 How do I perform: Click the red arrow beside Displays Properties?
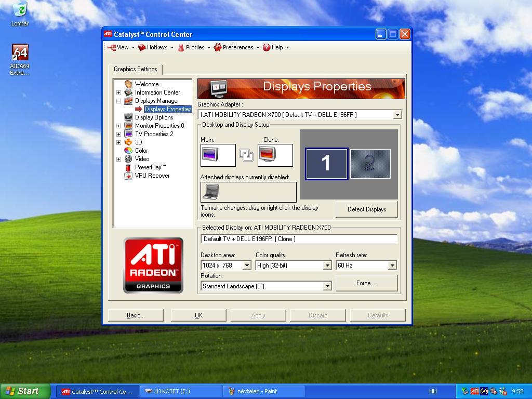click(138, 109)
